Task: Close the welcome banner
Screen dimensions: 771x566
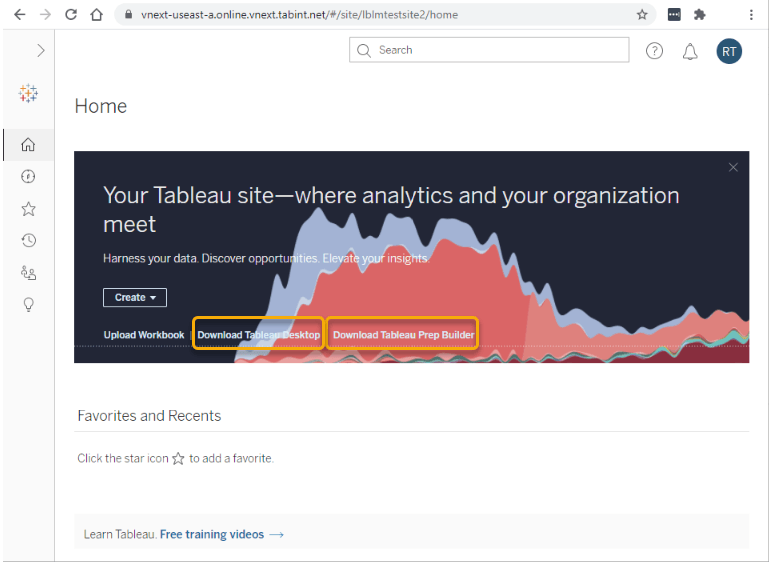Action: [x=733, y=167]
